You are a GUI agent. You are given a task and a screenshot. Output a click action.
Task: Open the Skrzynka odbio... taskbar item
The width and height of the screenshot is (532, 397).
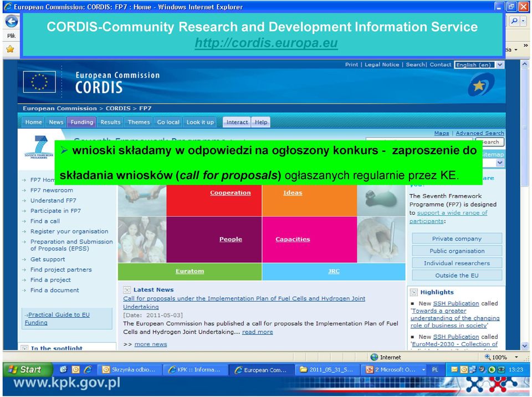pyautogui.click(x=129, y=369)
